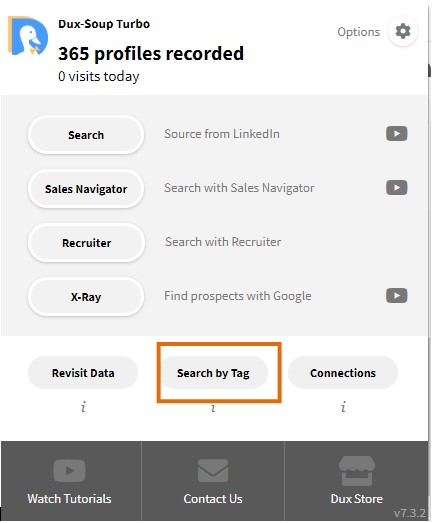Image resolution: width=432 pixels, height=523 pixels.
Task: Click the Options text link
Action: [359, 32]
